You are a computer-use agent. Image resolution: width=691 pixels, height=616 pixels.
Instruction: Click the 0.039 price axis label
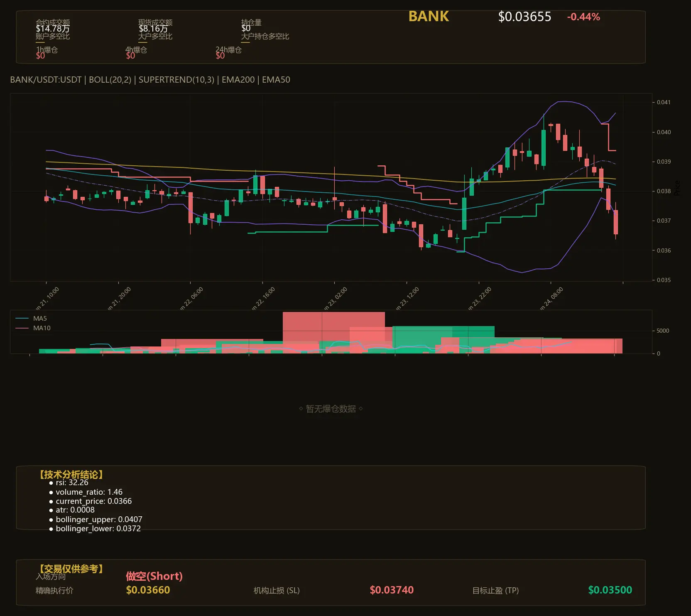click(664, 162)
